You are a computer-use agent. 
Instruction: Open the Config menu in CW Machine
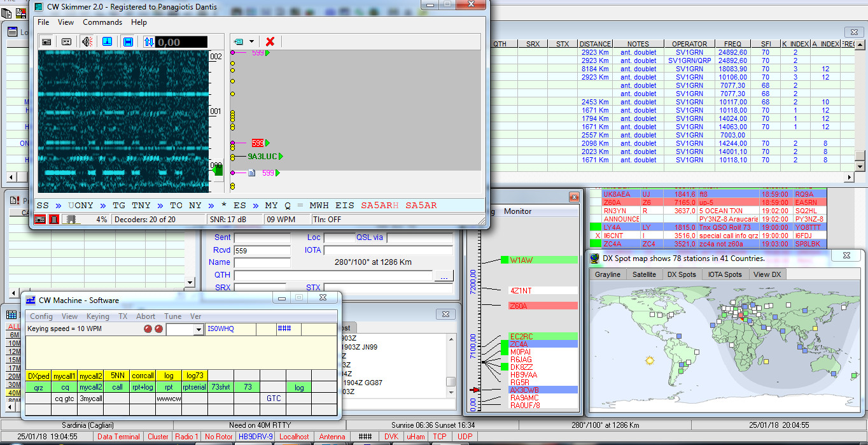pyautogui.click(x=41, y=316)
